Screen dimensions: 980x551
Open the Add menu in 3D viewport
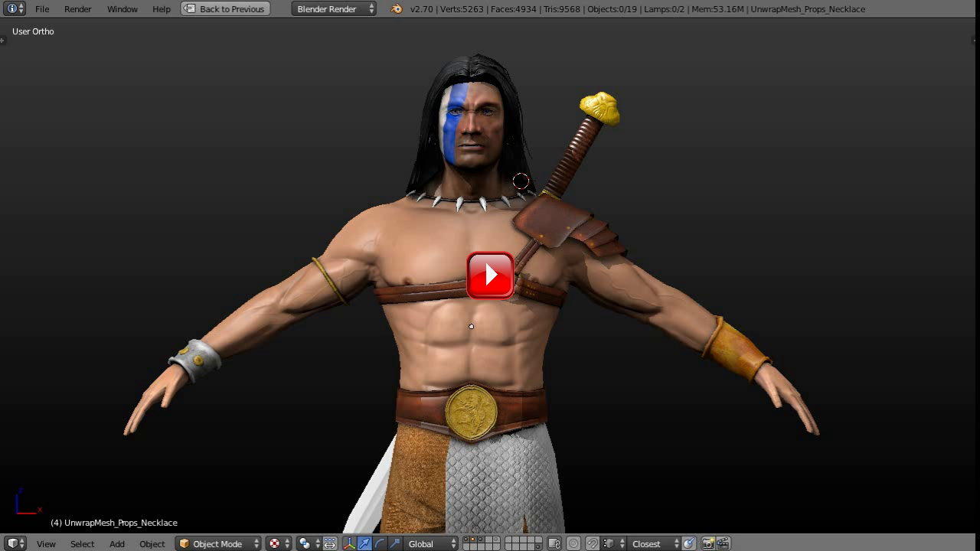[116, 544]
